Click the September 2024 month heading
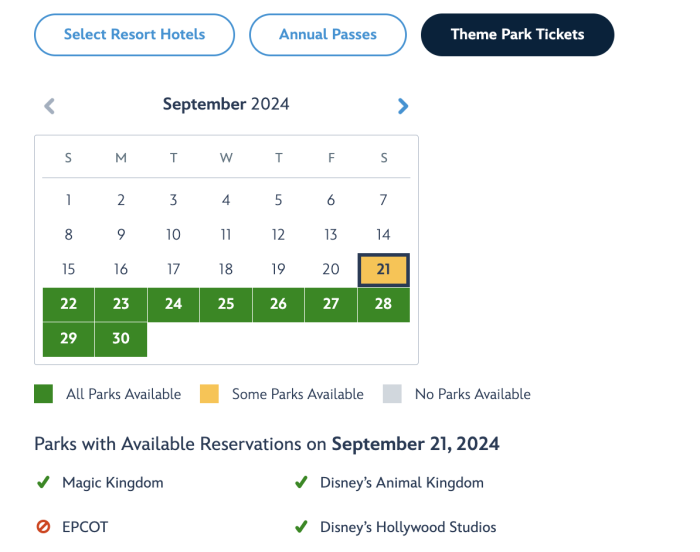 225,104
